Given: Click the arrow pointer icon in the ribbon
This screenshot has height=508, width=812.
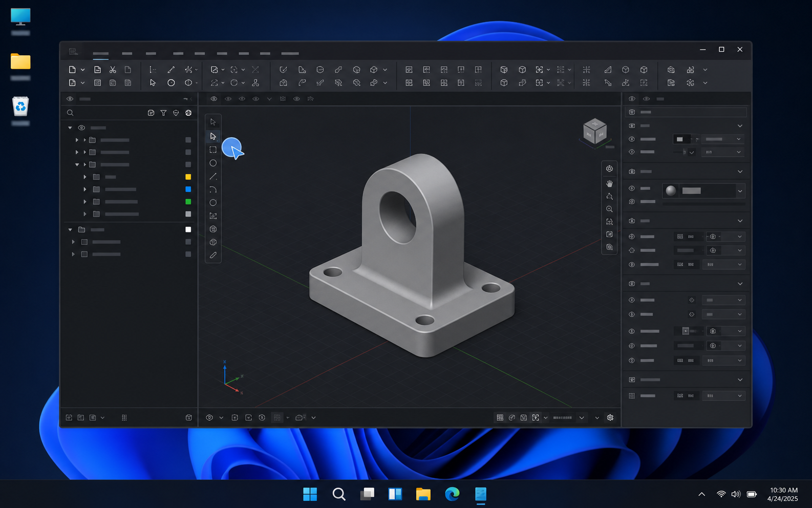Looking at the screenshot, I should (153, 82).
